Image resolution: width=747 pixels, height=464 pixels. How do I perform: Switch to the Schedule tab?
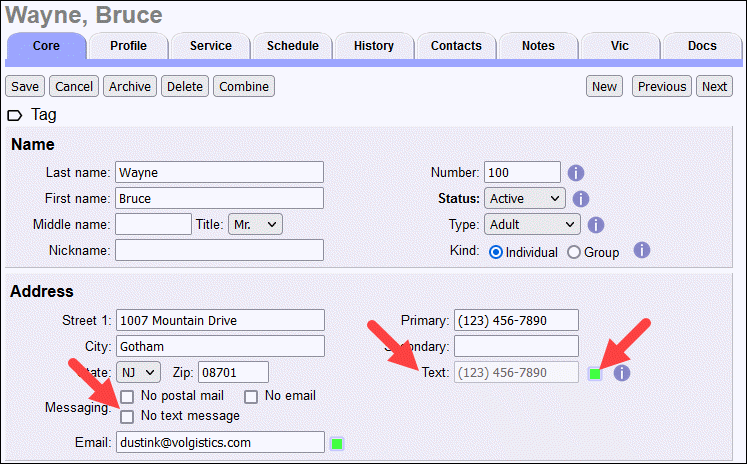(292, 46)
